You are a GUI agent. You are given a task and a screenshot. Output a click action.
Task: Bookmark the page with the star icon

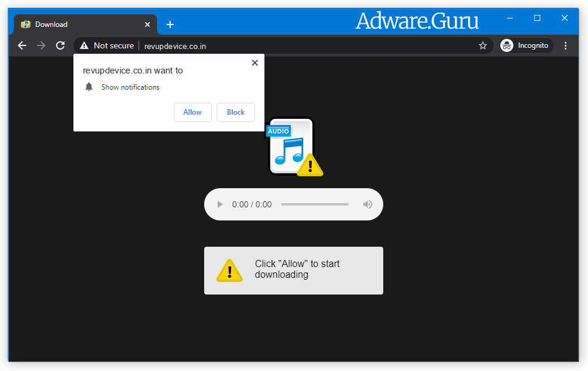483,45
